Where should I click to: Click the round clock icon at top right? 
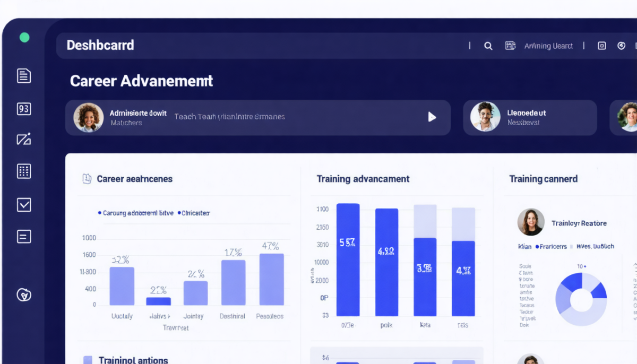pos(621,46)
